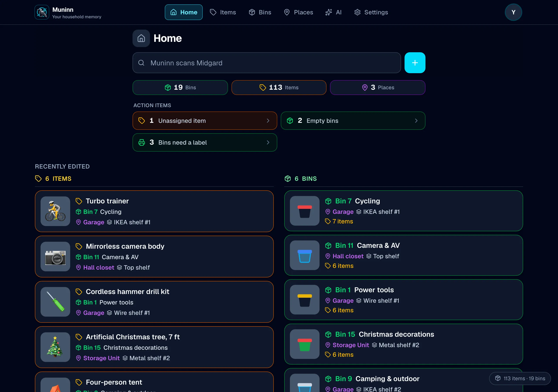
Task: Open Bin 11 Camera & AV title
Action: [367, 246]
